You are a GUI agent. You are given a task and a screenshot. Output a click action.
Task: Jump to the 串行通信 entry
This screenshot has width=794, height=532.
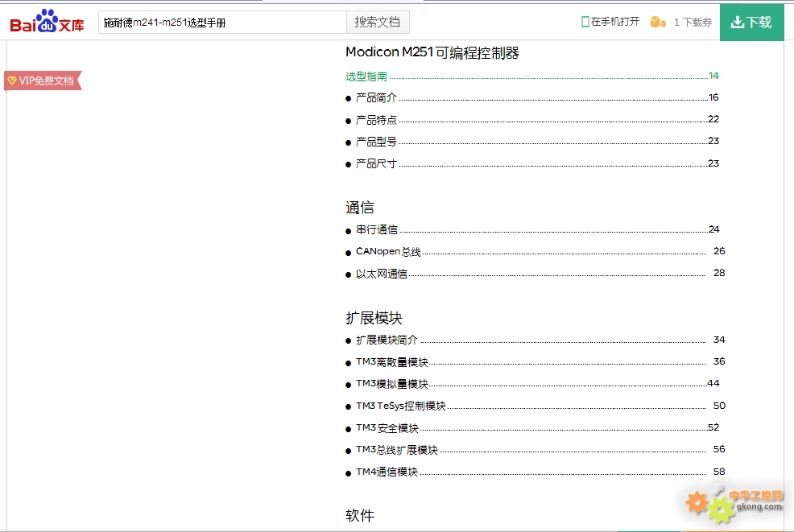point(376,230)
